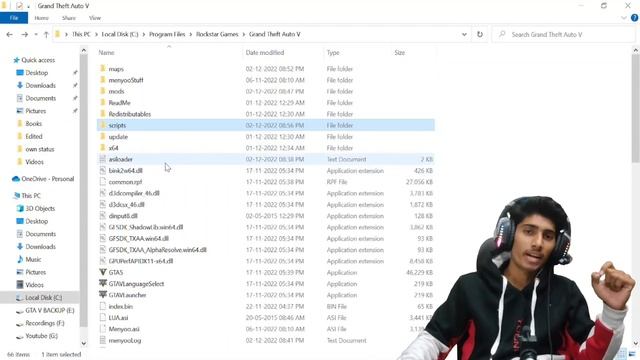Viewport: 640px width, 360px height.
Task: Select the mods folder row
Action: pyautogui.click(x=266, y=91)
